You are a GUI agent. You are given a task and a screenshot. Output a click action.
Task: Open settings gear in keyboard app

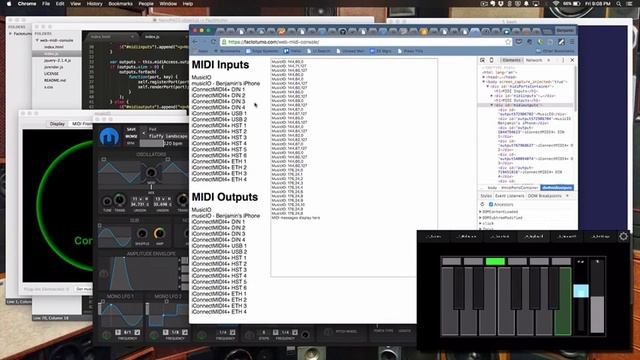(623, 236)
